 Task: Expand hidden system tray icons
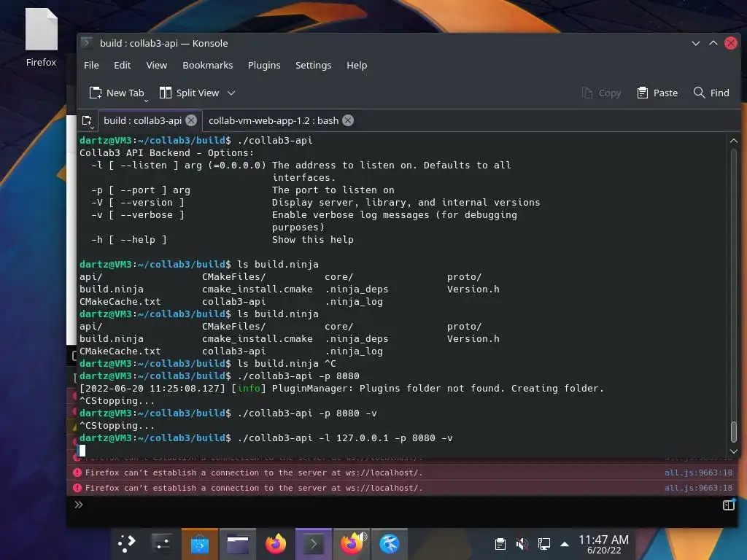click(x=565, y=544)
